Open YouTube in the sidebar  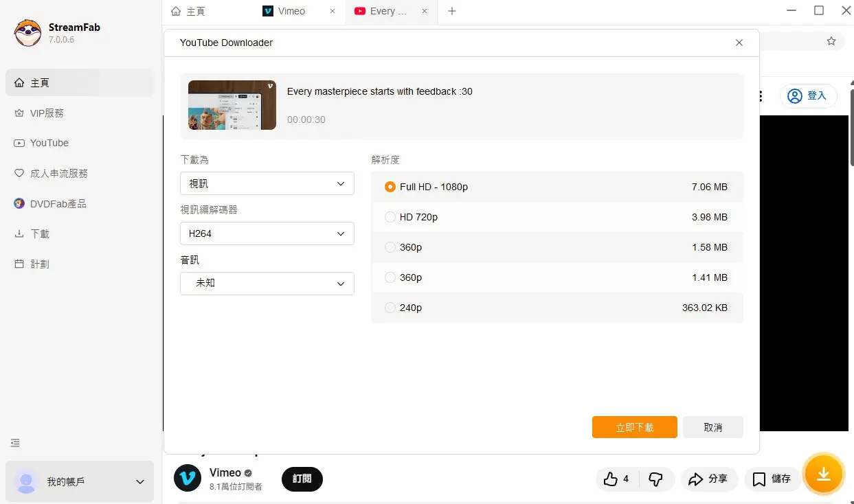(80, 143)
